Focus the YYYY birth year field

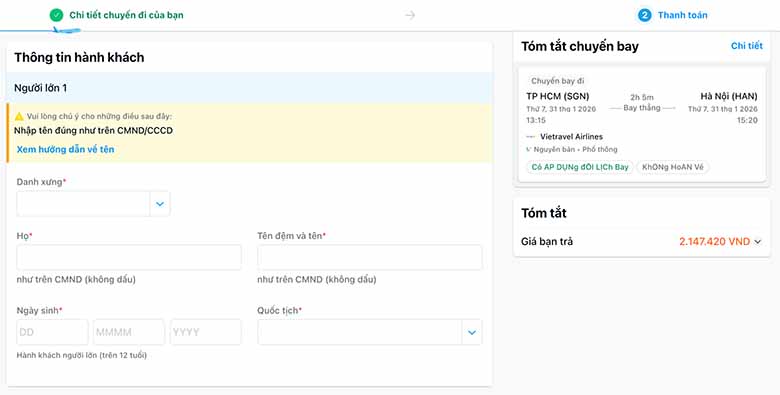point(205,332)
